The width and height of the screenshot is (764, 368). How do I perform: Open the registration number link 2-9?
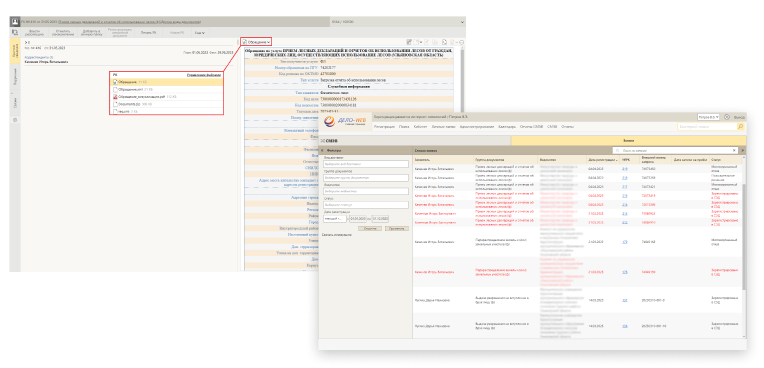625,169
